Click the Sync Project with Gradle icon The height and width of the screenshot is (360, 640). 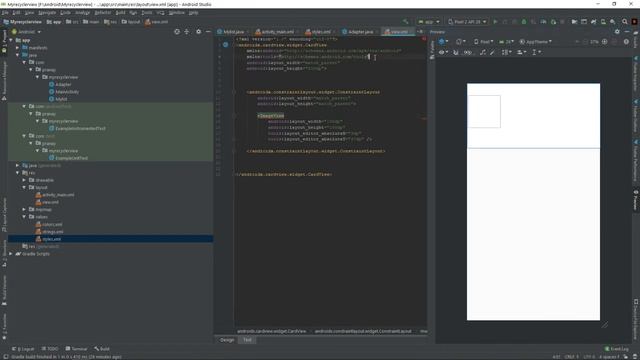coord(593,22)
